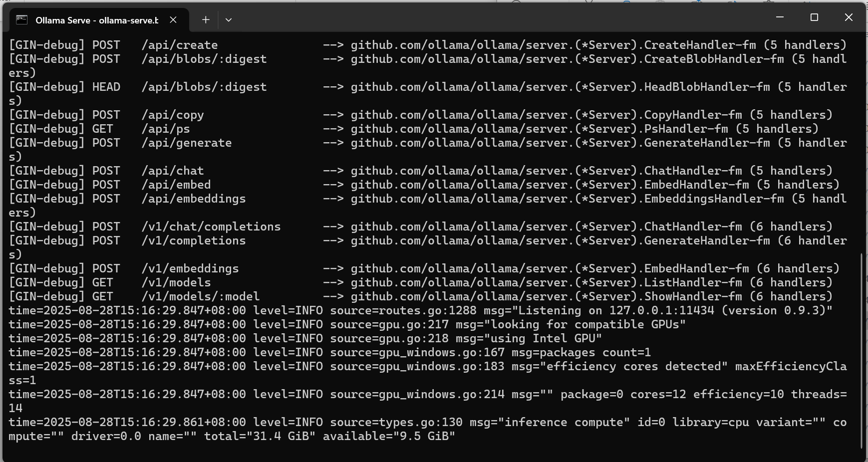Screen dimensions: 868x462
Task: Close the terminal window
Action: click(849, 17)
